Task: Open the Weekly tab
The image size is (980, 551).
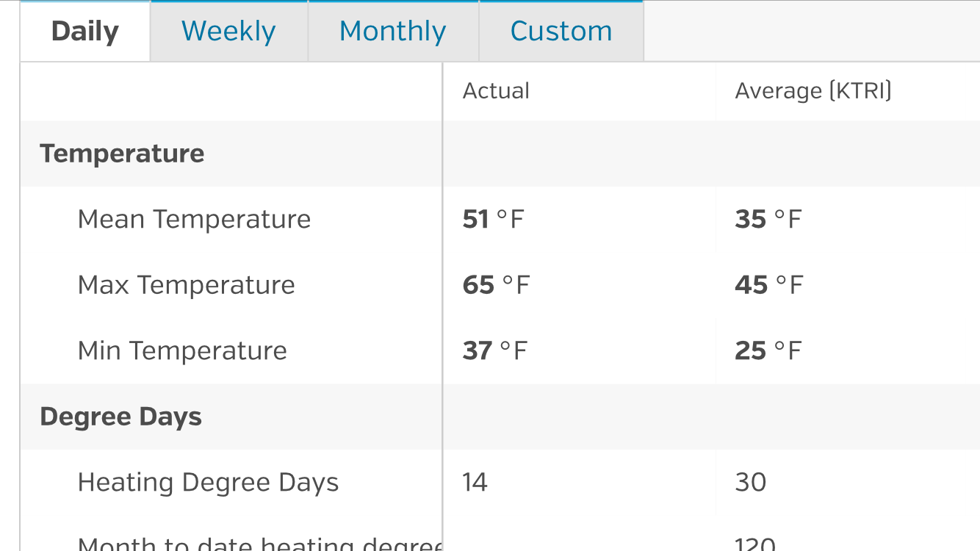Action: click(x=228, y=32)
